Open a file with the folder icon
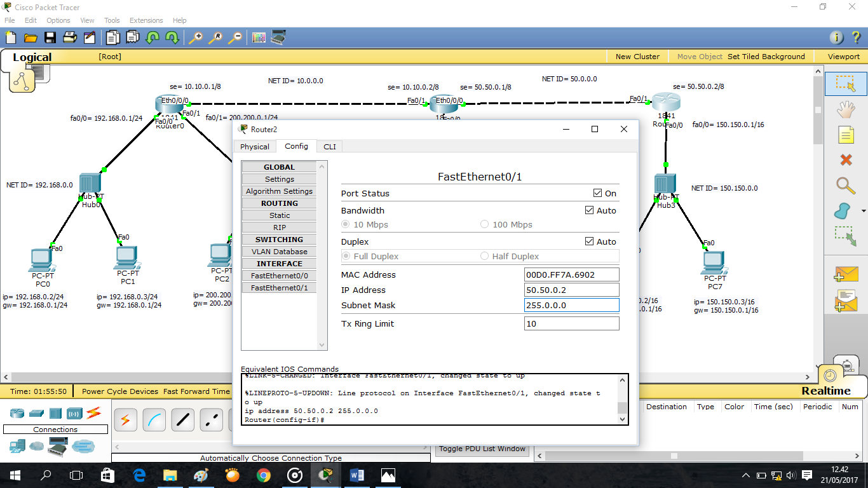Image resolution: width=868 pixels, height=488 pixels. pos(30,37)
